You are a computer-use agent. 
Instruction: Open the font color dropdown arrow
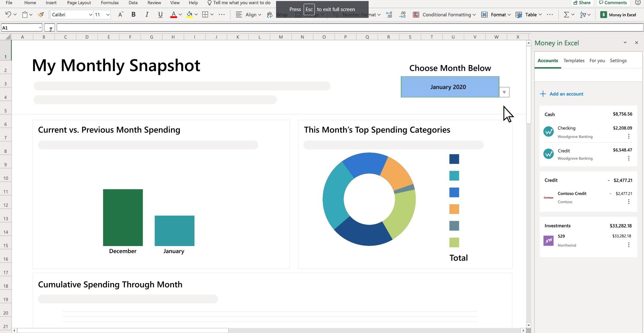(180, 14)
